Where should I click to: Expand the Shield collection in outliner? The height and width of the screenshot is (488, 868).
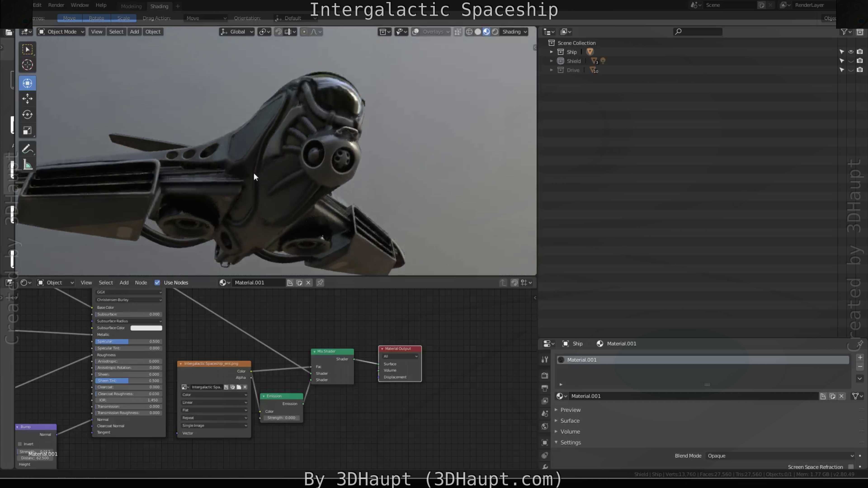(x=551, y=61)
